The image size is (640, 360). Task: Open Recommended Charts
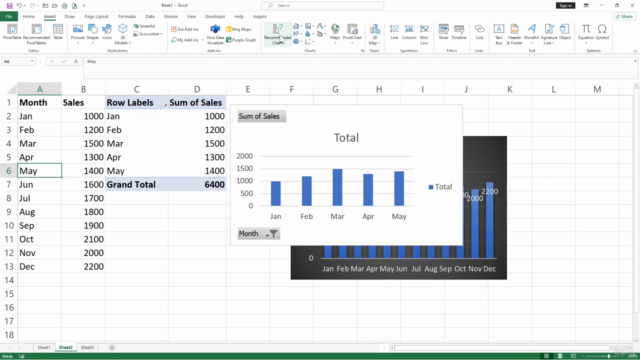click(x=278, y=34)
